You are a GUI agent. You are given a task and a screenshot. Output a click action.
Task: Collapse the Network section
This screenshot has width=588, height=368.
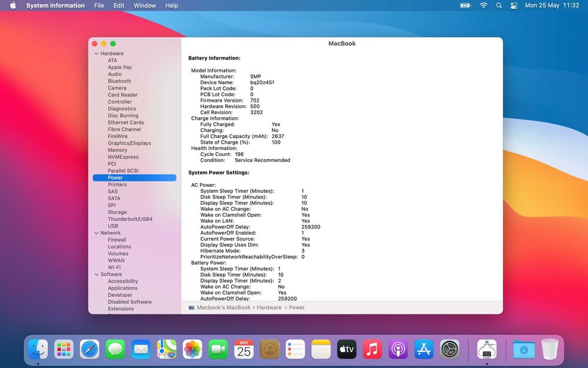tap(96, 233)
